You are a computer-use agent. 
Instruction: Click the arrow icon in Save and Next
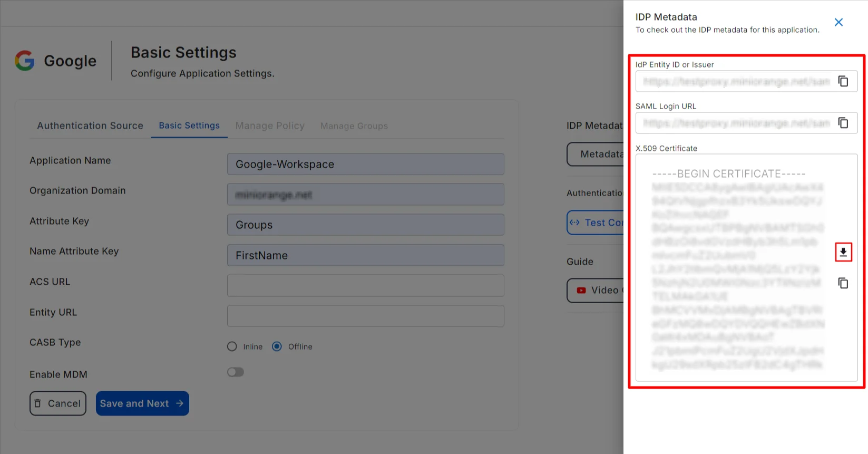click(x=180, y=403)
